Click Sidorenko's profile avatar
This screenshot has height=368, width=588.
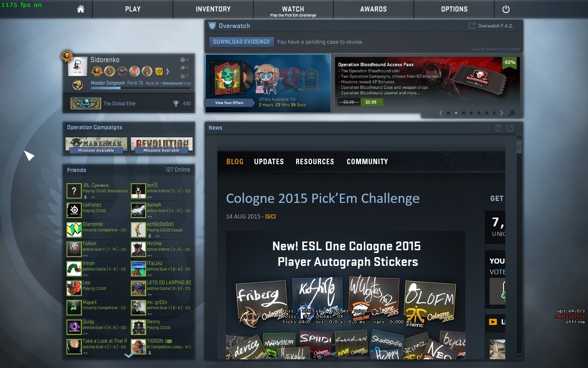pyautogui.click(x=78, y=67)
